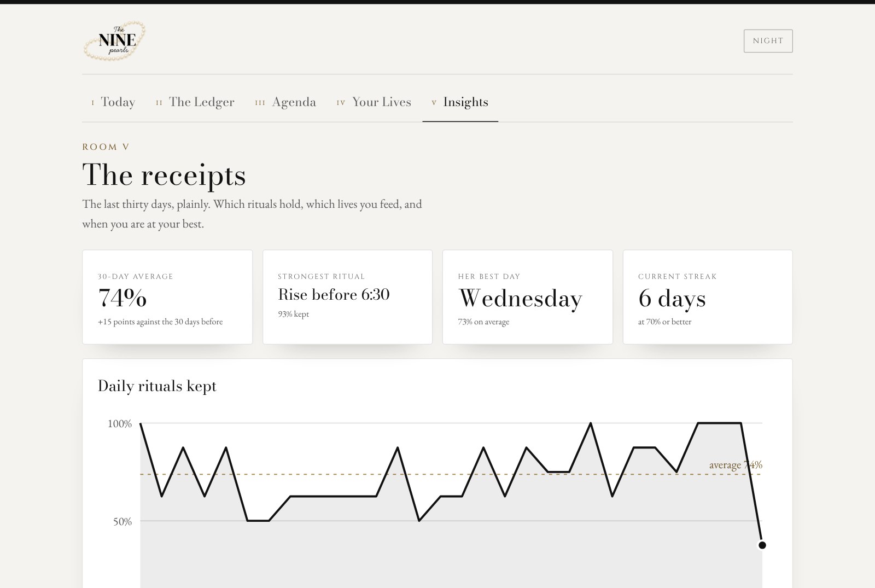Click the Her Best Day label
Image resolution: width=875 pixels, height=588 pixels.
pyautogui.click(x=489, y=277)
